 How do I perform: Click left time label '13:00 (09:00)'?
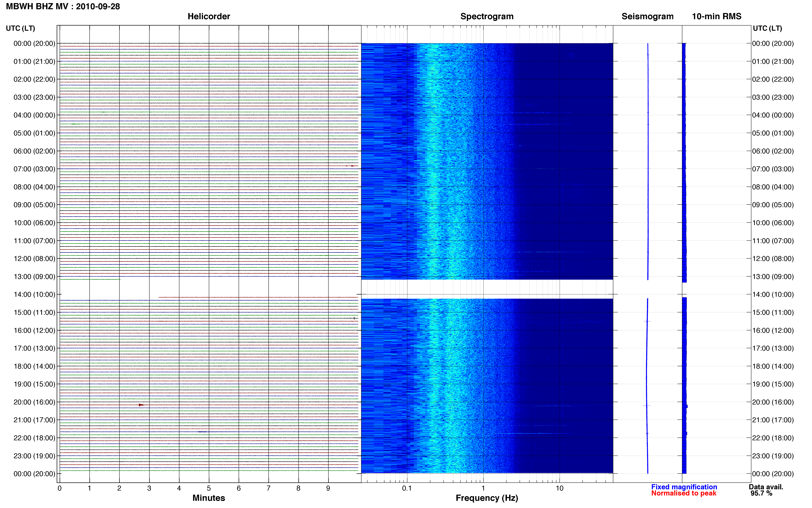pos(34,277)
